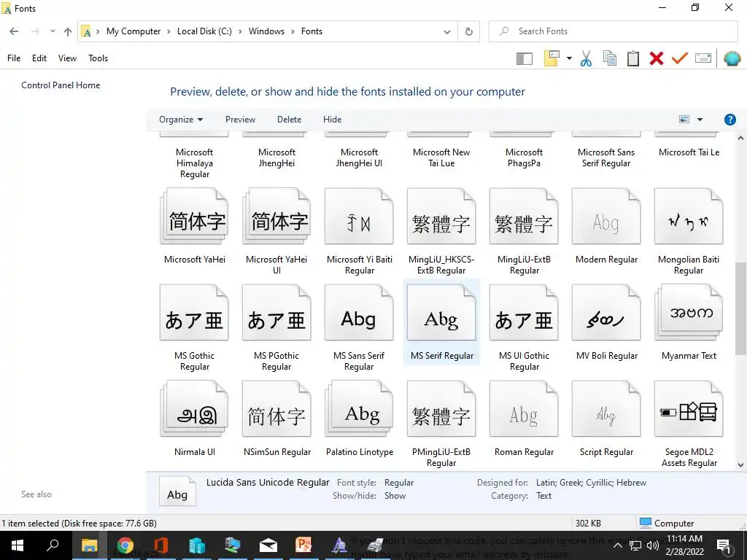Click the Preview button

coord(240,120)
